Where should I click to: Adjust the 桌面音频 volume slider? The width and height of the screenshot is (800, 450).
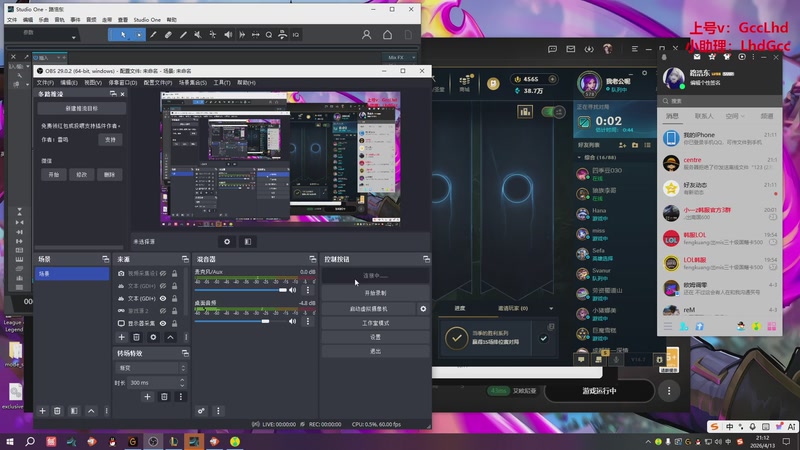pyautogui.click(x=265, y=321)
